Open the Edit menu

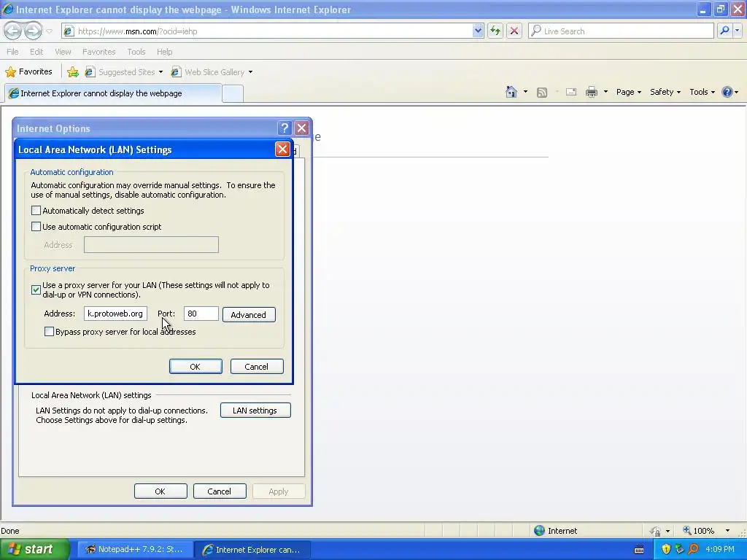pyautogui.click(x=36, y=52)
